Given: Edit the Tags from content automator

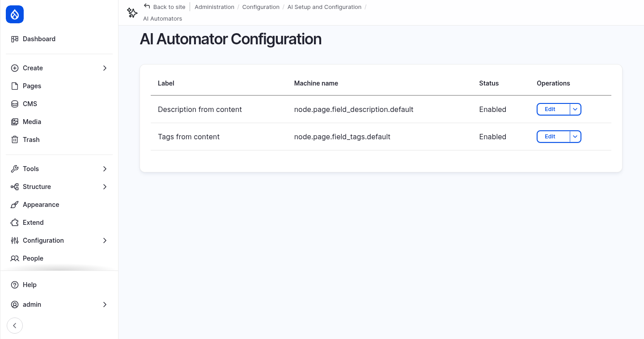Looking at the screenshot, I should click(553, 137).
